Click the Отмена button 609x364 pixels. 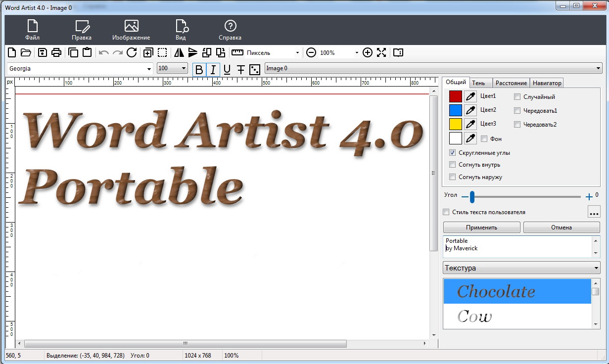[x=561, y=227]
